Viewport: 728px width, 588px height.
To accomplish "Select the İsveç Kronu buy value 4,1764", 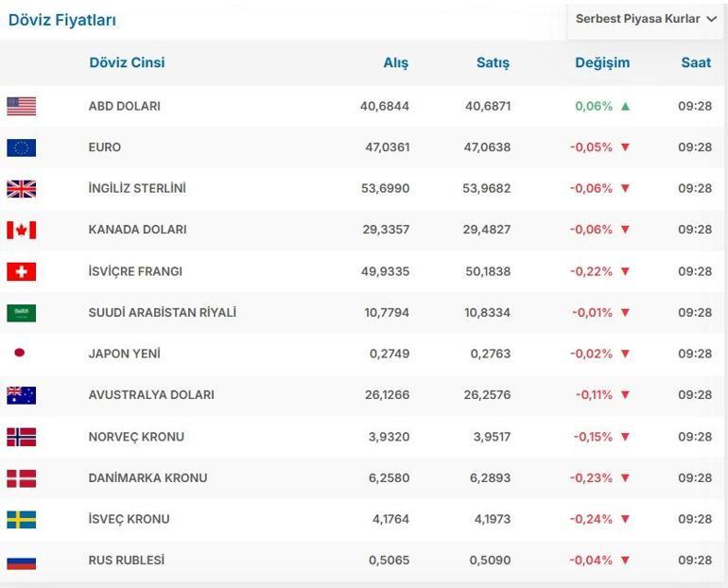I will pyautogui.click(x=390, y=519).
